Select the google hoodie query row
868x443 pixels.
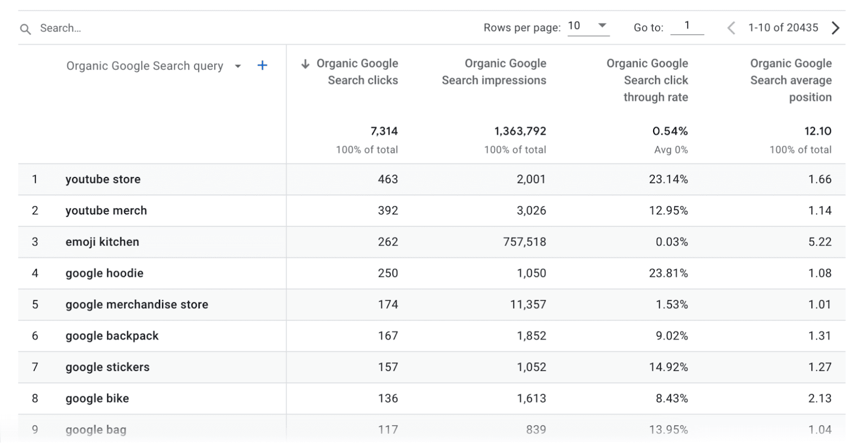point(105,274)
